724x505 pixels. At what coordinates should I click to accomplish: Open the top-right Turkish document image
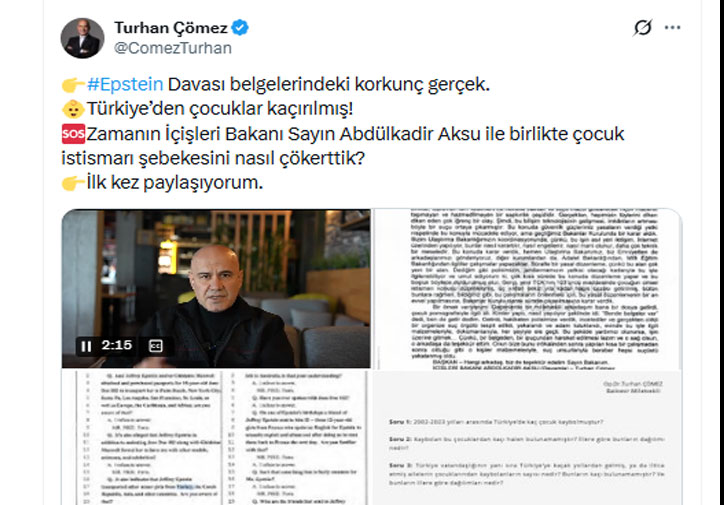click(527, 289)
